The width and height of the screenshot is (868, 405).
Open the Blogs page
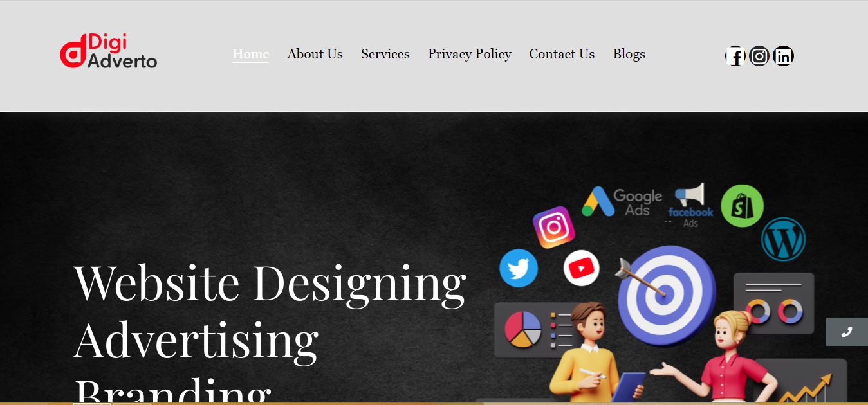(x=629, y=55)
